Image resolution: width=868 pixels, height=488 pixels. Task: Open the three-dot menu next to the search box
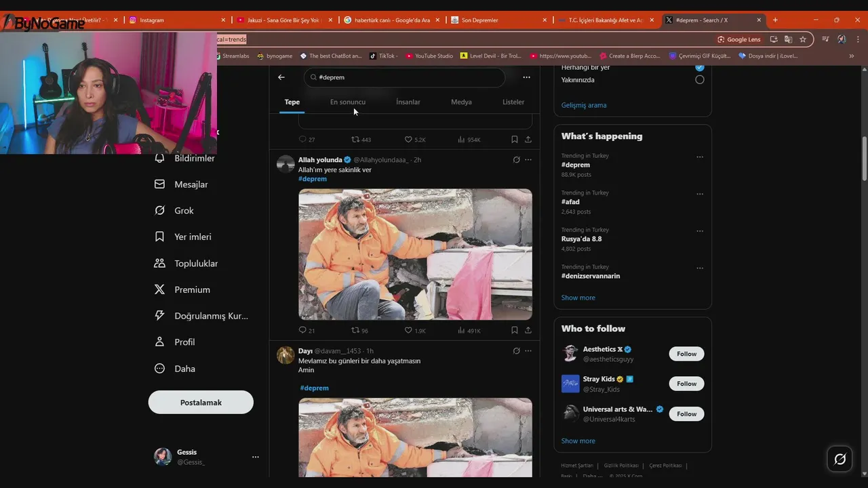point(526,77)
